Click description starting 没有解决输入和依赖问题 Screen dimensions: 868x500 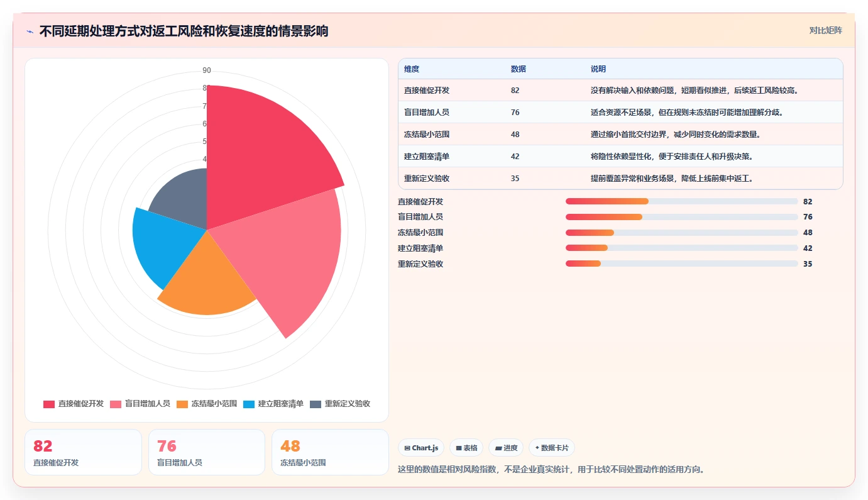(x=696, y=91)
